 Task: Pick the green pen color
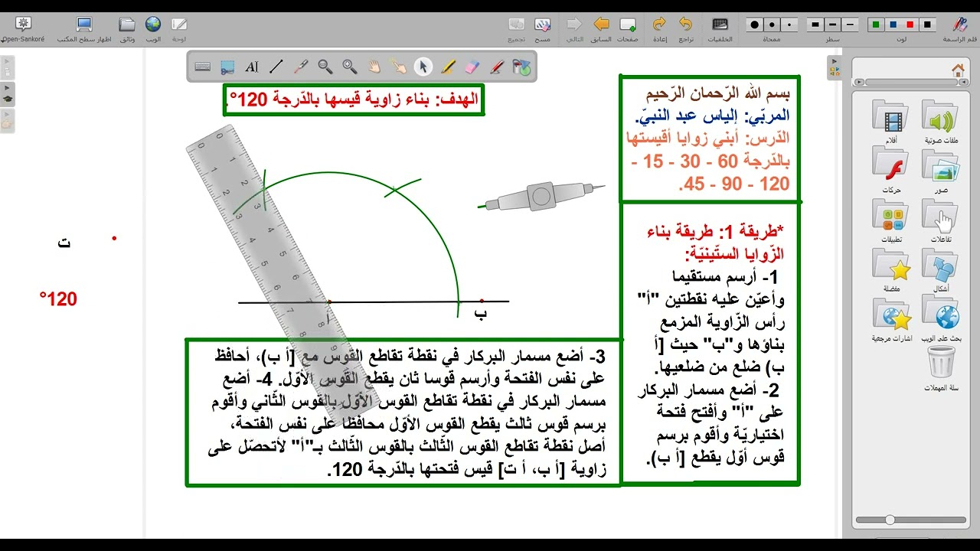point(875,24)
